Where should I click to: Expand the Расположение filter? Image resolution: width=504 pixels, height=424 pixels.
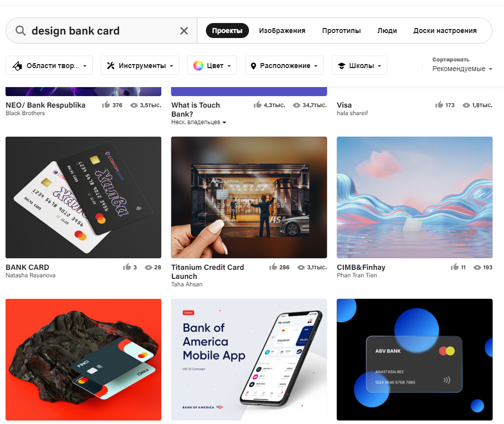tap(284, 65)
